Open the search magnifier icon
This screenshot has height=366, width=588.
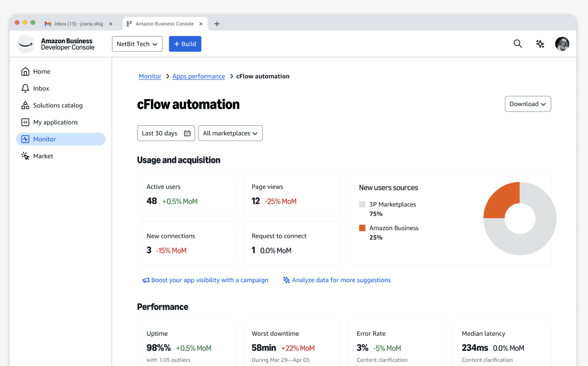(517, 44)
